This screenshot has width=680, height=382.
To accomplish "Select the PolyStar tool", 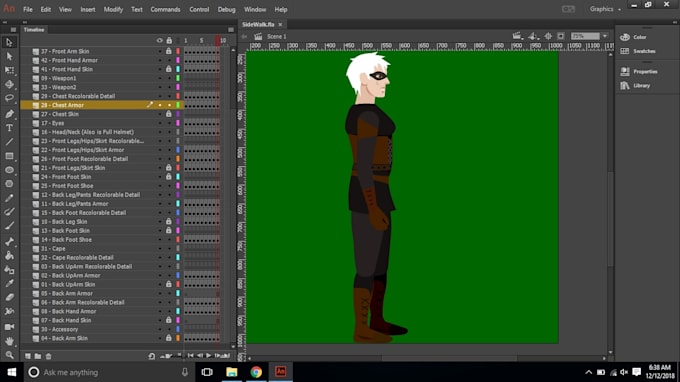I will (x=9, y=184).
